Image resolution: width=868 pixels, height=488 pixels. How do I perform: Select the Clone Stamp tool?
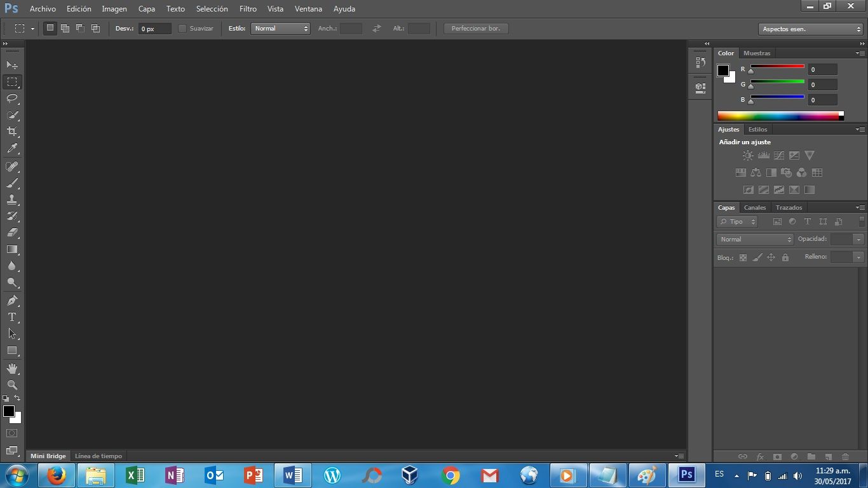point(12,200)
